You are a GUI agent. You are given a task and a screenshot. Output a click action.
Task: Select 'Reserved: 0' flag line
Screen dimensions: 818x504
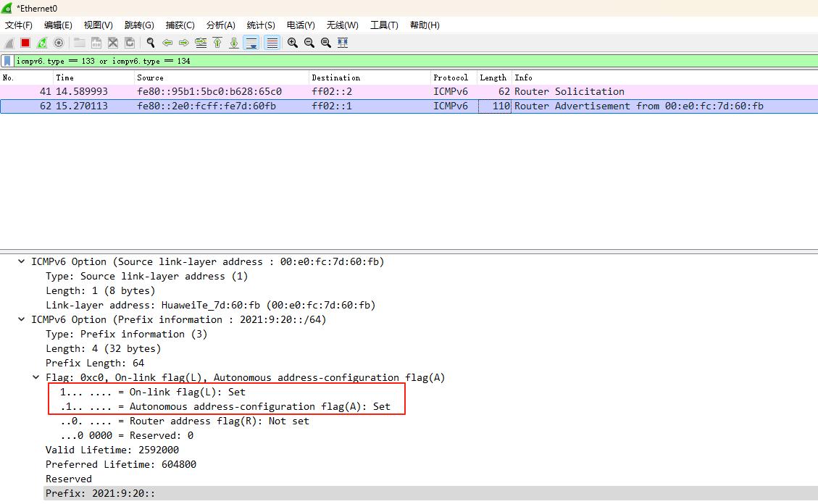click(127, 436)
